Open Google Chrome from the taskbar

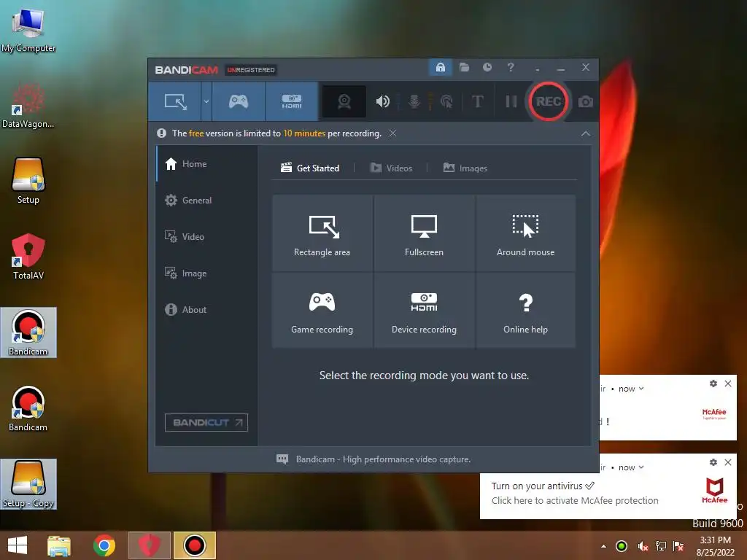pyautogui.click(x=104, y=545)
